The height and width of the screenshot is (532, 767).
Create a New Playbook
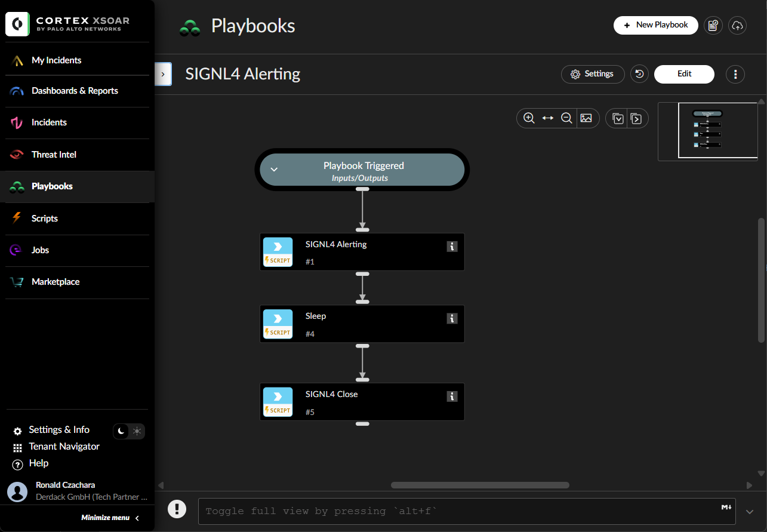(656, 25)
